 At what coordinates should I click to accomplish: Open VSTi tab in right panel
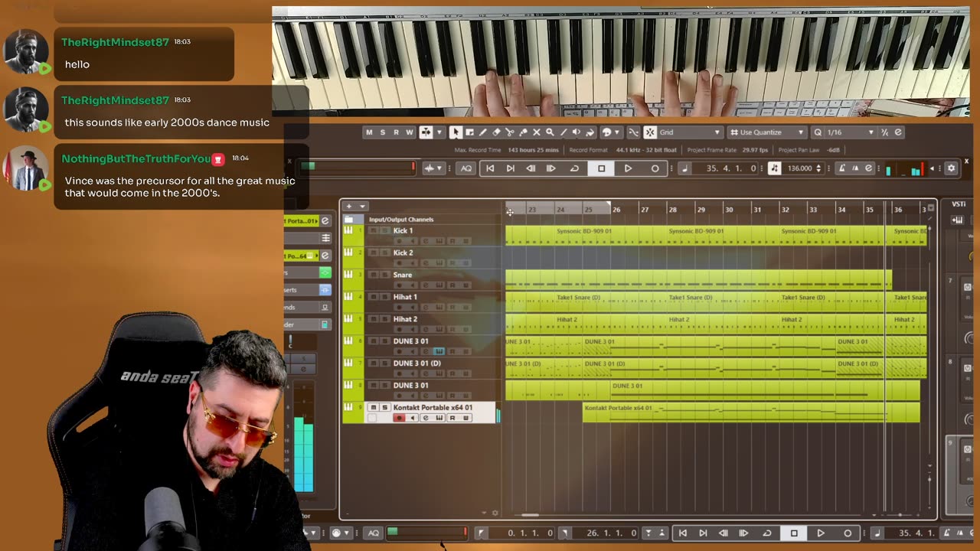959,204
